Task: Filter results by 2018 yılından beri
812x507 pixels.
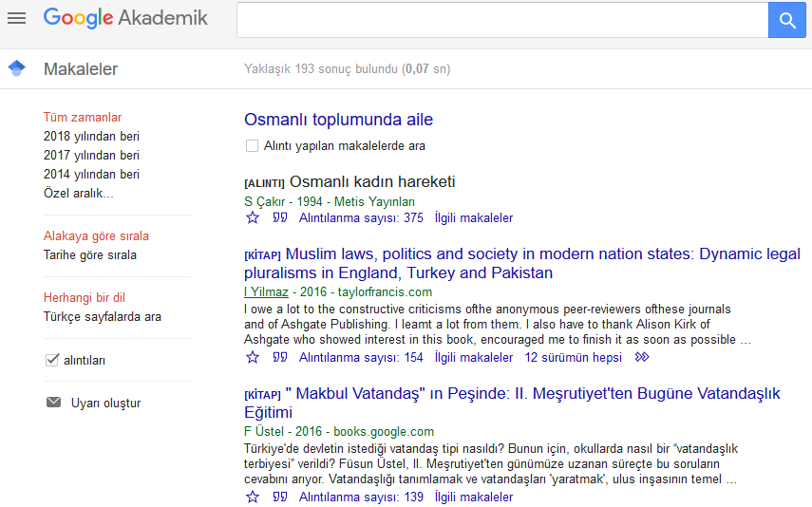Action: (91, 137)
